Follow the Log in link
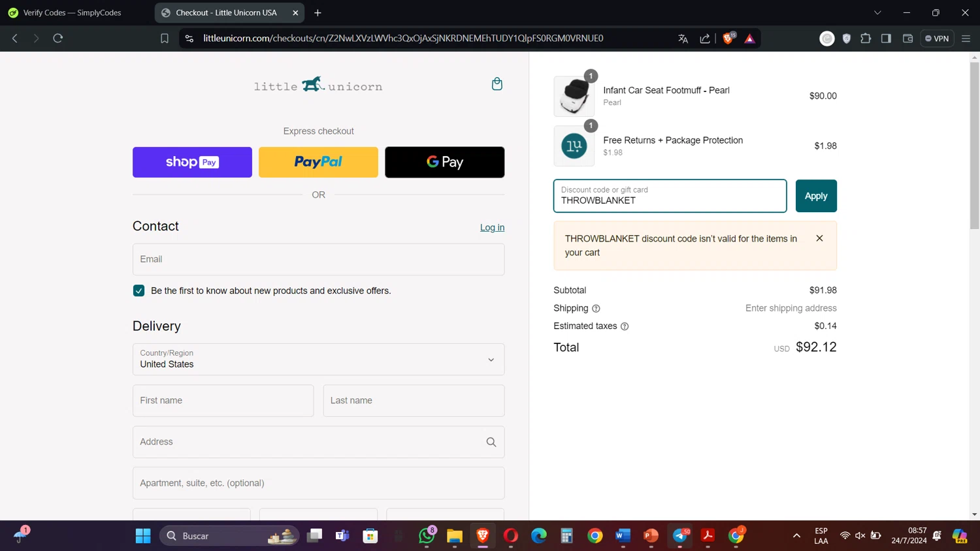Screen dimensions: 980x551 (x=492, y=227)
